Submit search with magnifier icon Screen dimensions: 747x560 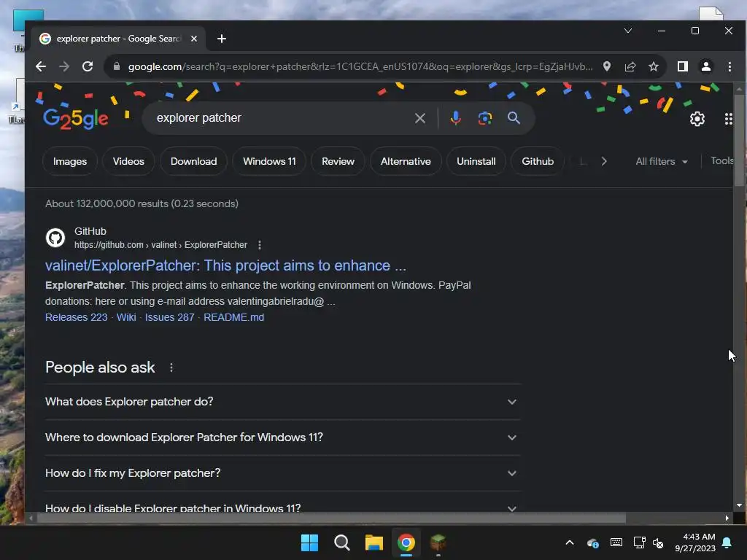(514, 118)
